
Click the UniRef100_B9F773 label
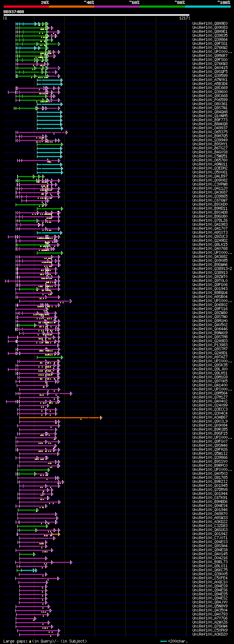coord(210,120)
